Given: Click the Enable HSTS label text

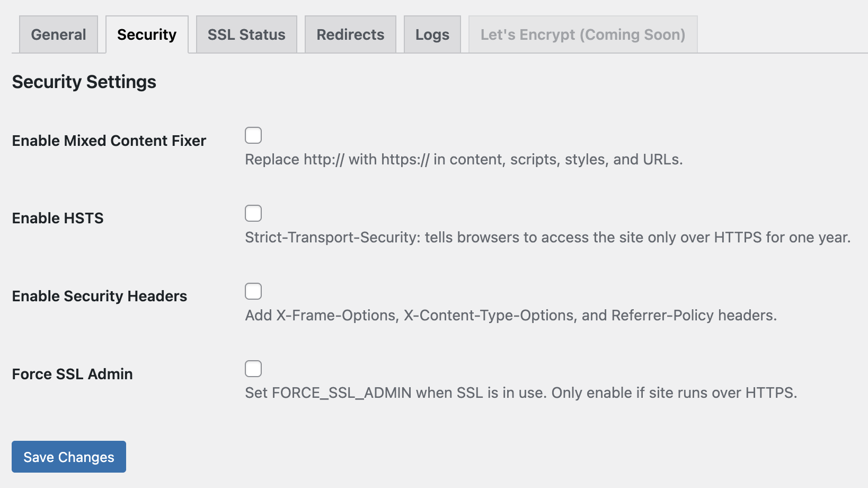Looking at the screenshot, I should pyautogui.click(x=57, y=217).
